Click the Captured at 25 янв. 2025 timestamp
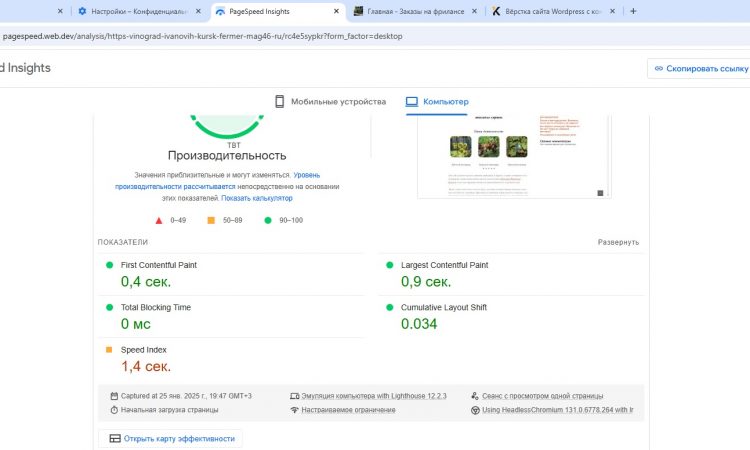 tap(186, 396)
